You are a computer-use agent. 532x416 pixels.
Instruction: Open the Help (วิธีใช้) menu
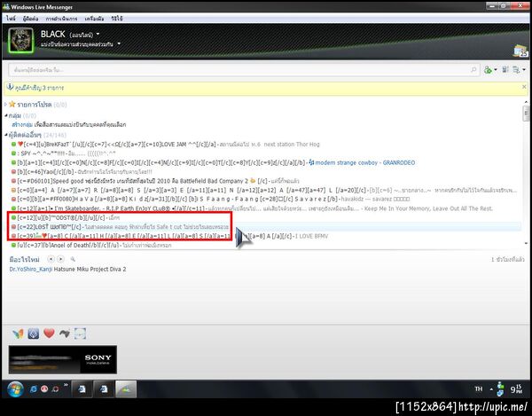click(x=117, y=19)
